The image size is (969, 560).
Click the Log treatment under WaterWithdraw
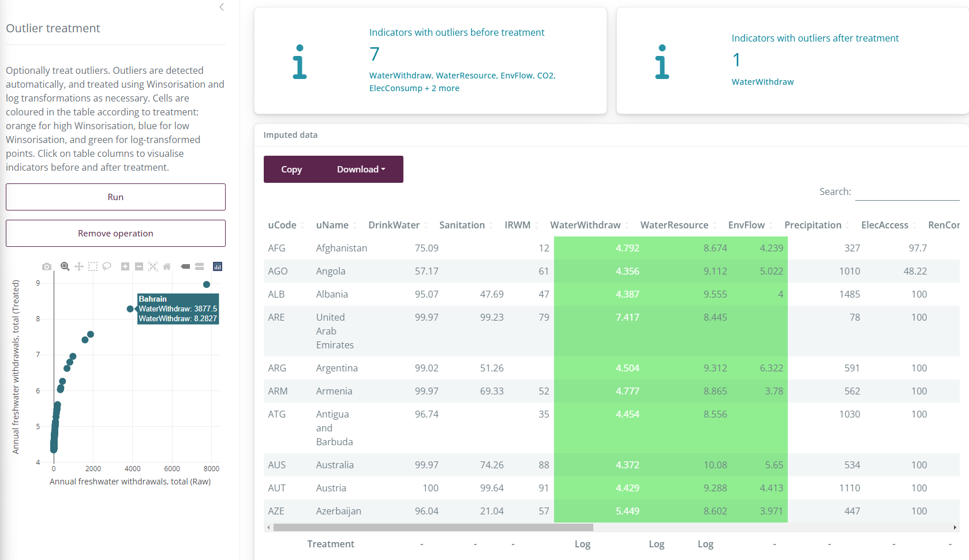click(x=582, y=544)
